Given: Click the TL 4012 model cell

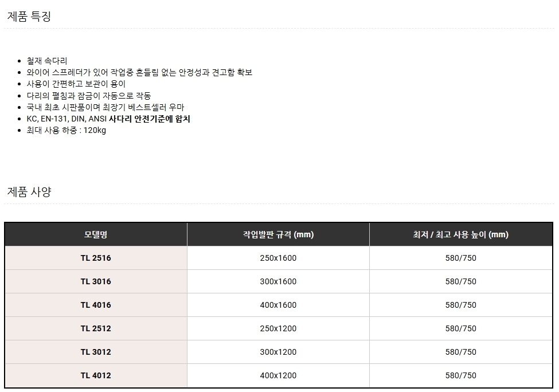Looking at the screenshot, I should point(96,375).
